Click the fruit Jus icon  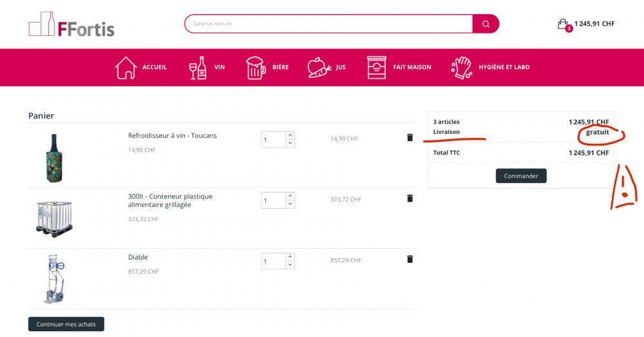(319, 67)
